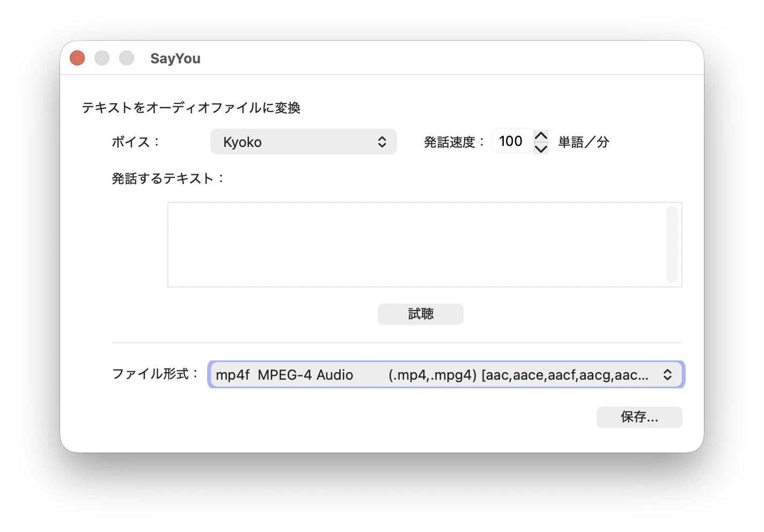
Task: Close the SayYou window with red button
Action: click(77, 58)
